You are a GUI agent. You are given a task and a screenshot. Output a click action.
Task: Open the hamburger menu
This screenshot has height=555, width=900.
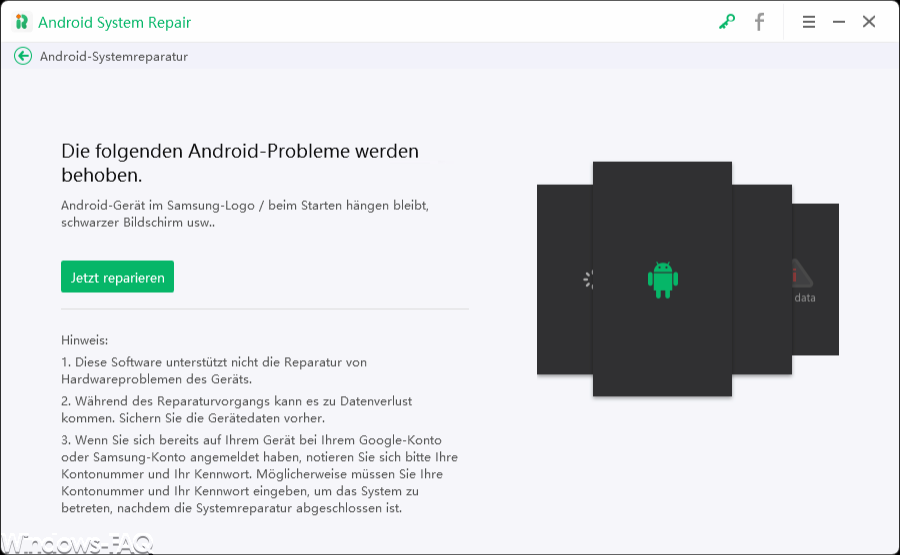[809, 22]
